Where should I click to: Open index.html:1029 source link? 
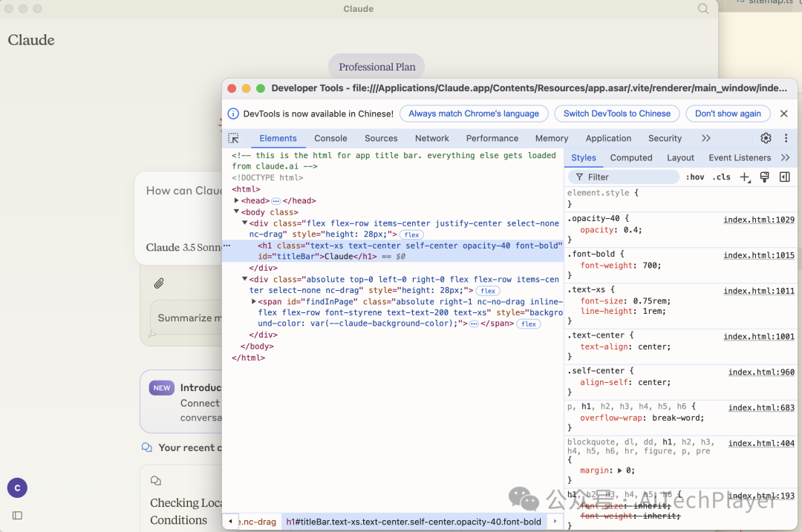758,220
